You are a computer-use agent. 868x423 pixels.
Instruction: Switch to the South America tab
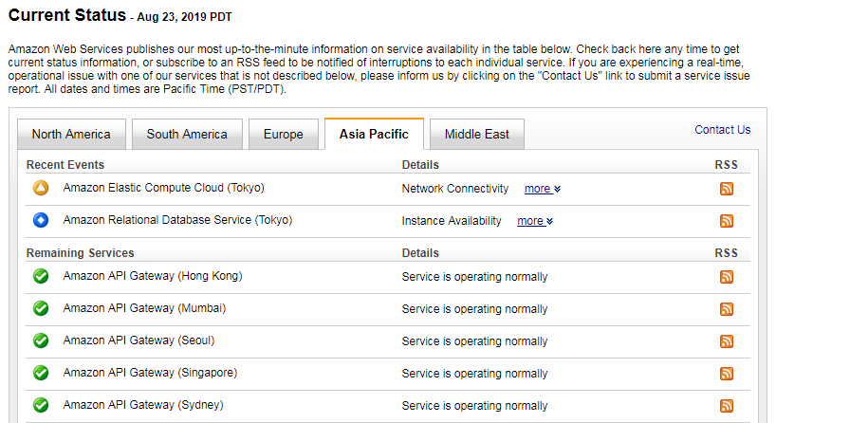pos(187,134)
